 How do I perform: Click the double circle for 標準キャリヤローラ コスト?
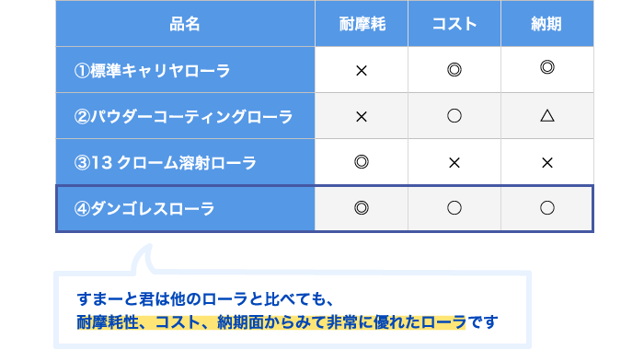[x=454, y=69]
